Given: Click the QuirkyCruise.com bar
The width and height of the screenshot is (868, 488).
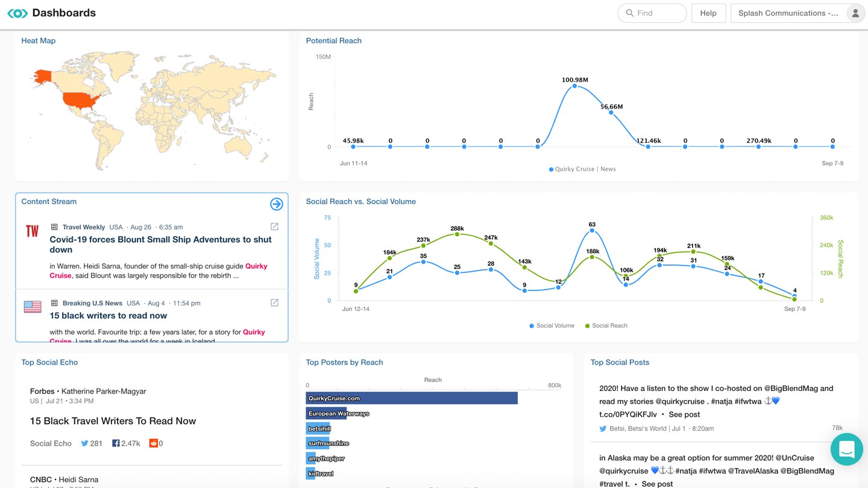Looking at the screenshot, I should [412, 398].
